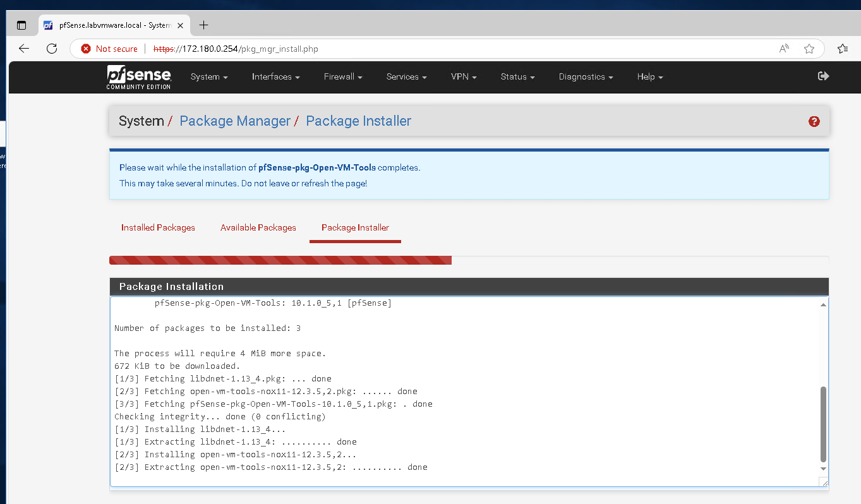Click the pfSense favicon on the tab
Viewport: 861px width, 504px height.
(48, 25)
